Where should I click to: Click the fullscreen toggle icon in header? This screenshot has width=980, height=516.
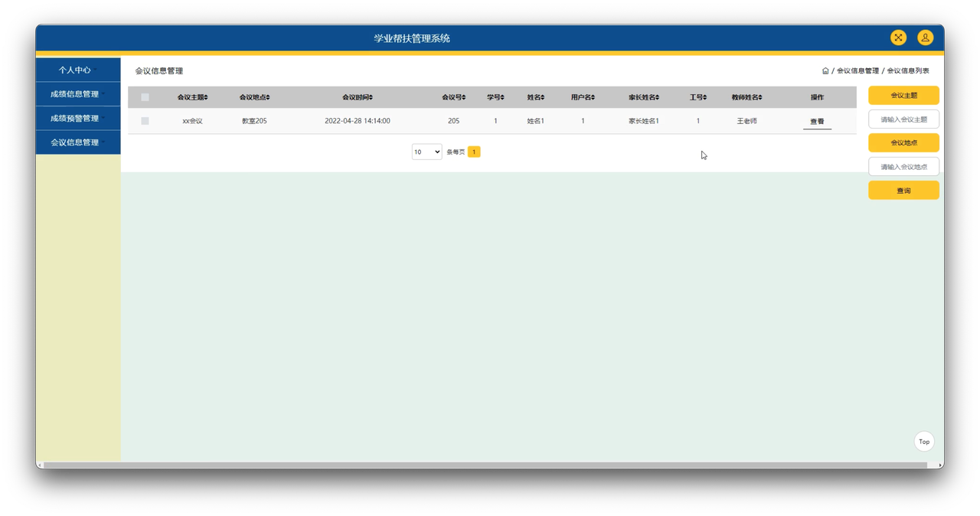(898, 38)
